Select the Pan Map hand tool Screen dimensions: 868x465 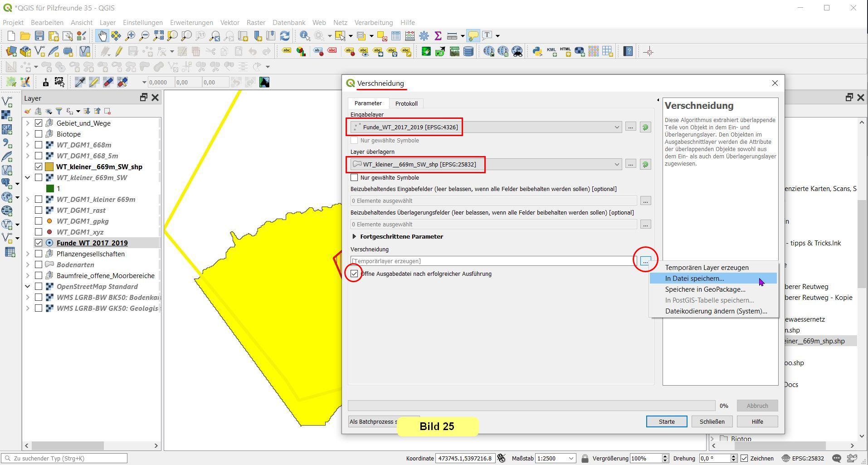(102, 36)
